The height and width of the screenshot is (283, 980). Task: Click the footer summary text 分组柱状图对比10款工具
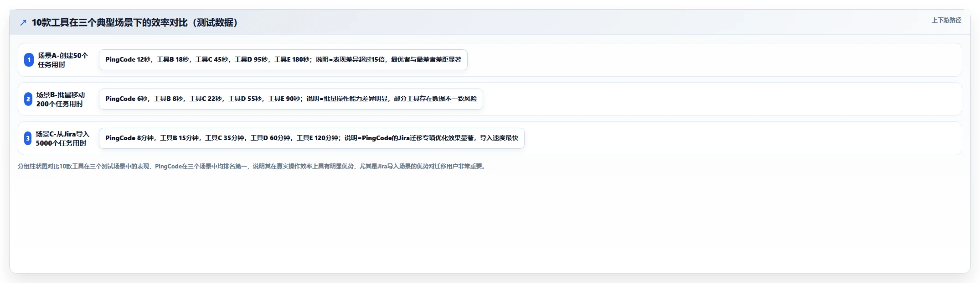[253, 167]
